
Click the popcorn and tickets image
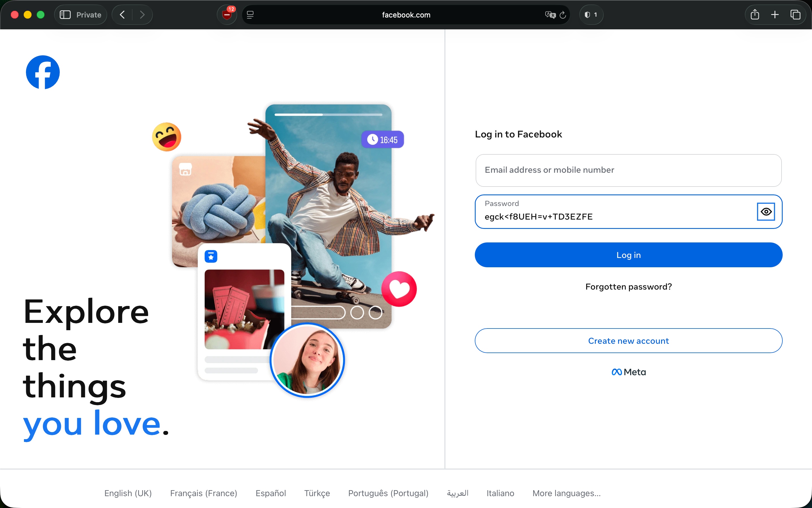click(244, 309)
